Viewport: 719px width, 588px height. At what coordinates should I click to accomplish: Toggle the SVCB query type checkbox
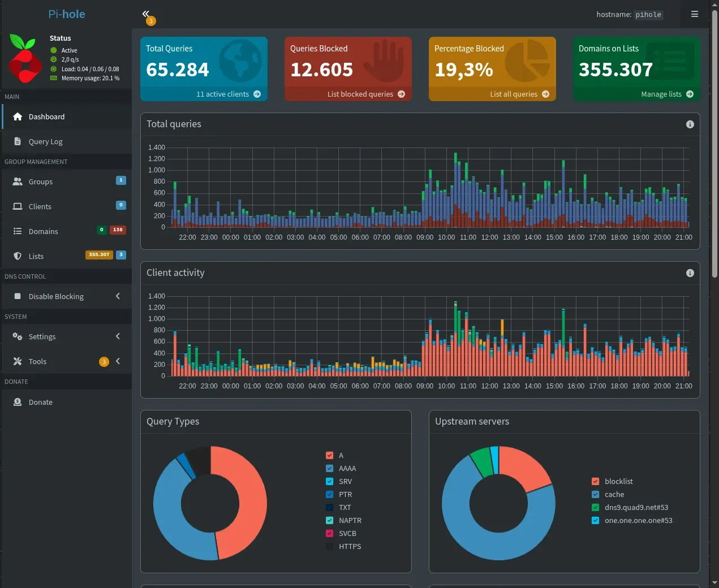click(330, 533)
